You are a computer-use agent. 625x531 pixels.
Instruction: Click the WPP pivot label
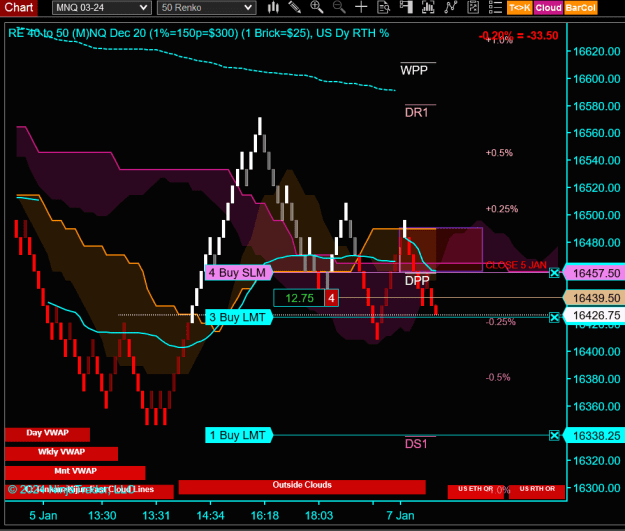coord(414,70)
